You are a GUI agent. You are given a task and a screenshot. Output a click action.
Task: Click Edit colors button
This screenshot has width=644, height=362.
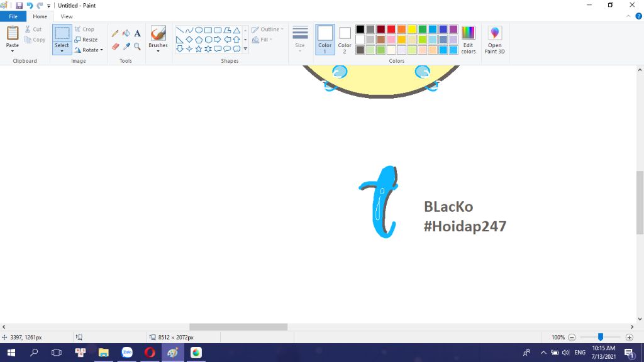pyautogui.click(x=468, y=40)
